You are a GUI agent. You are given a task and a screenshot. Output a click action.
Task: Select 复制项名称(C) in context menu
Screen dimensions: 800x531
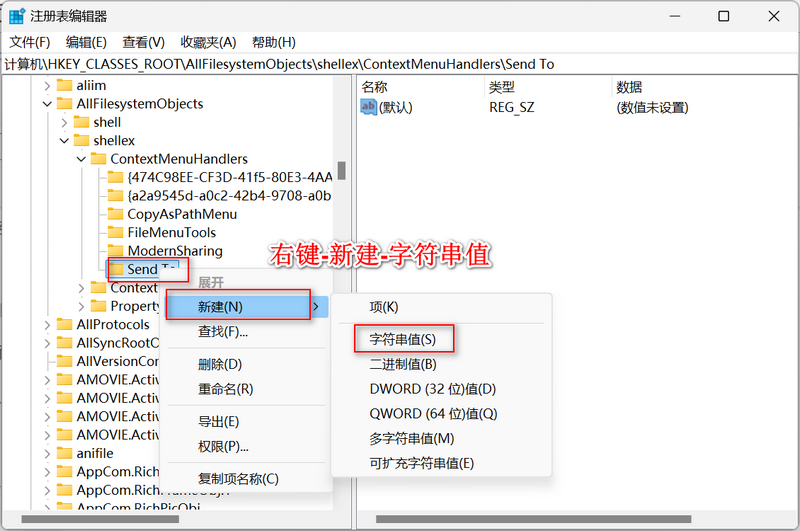tap(238, 479)
